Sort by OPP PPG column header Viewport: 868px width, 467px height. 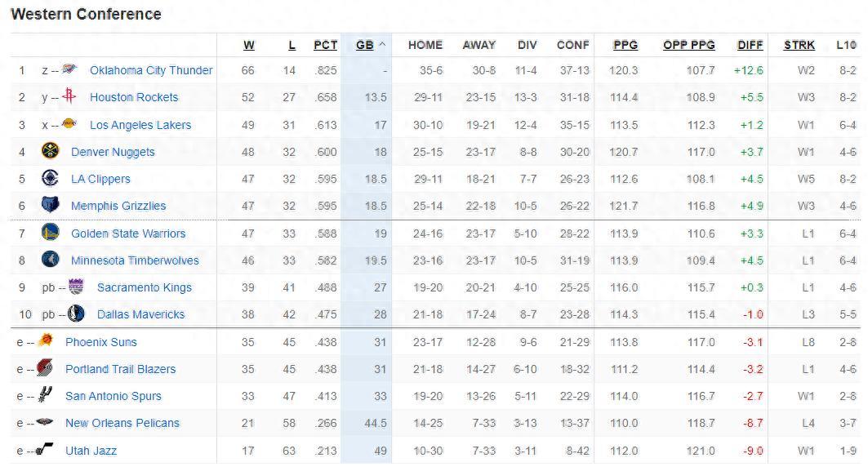click(x=688, y=45)
